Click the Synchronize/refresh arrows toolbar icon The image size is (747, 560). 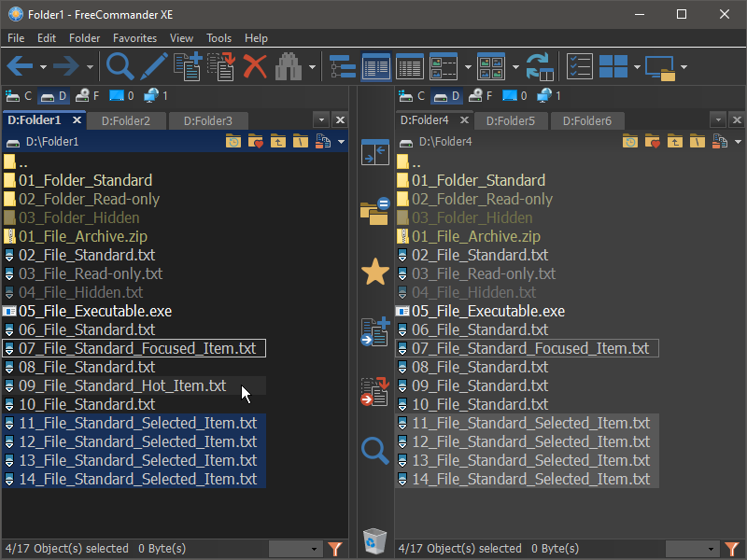540,66
